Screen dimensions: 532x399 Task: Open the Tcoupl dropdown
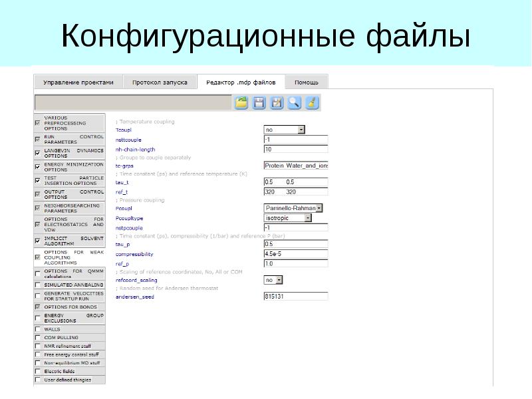[301, 130]
